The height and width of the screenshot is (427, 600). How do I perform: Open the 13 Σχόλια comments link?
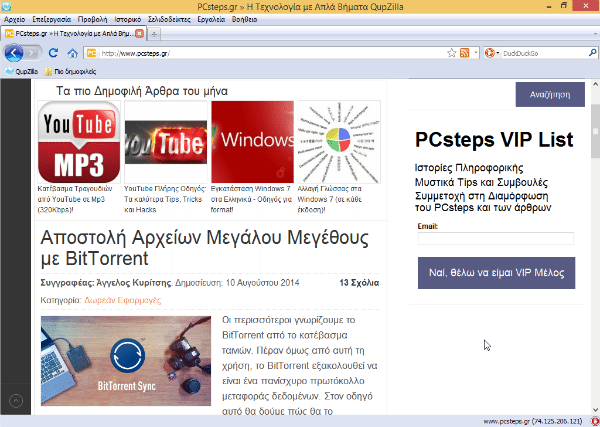(x=359, y=283)
